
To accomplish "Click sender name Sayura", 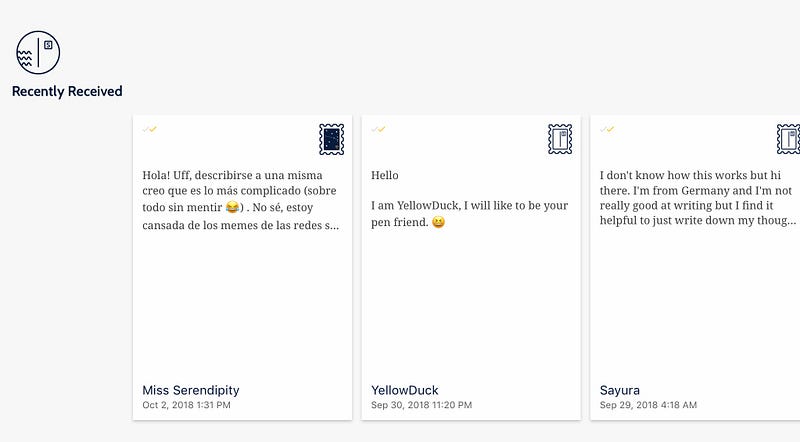I will click(620, 390).
